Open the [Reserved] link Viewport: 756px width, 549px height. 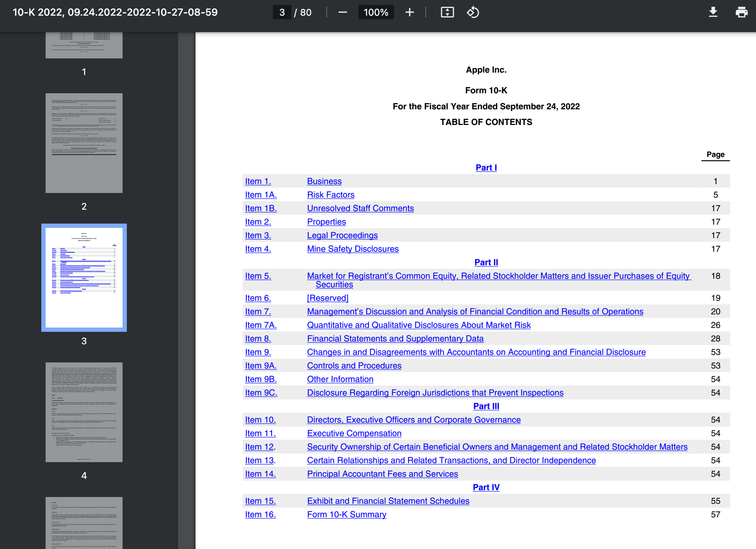328,298
